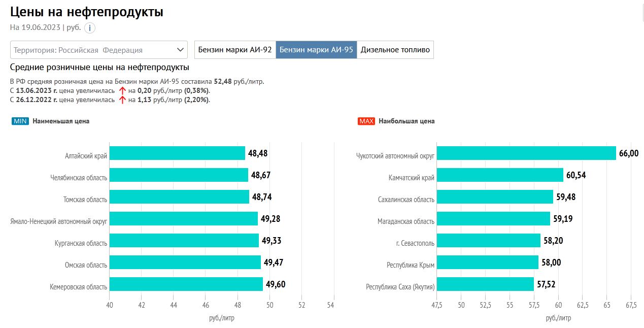Select the Томская область bar

pos(179,197)
